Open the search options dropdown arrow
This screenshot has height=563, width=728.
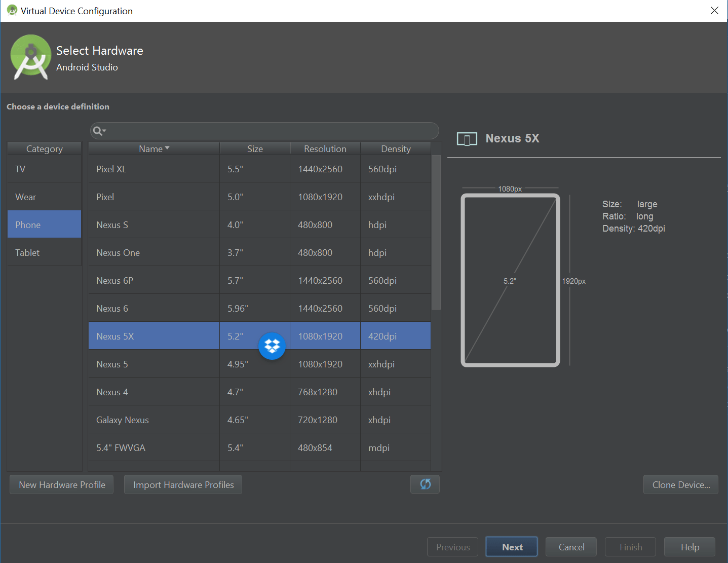(x=104, y=131)
